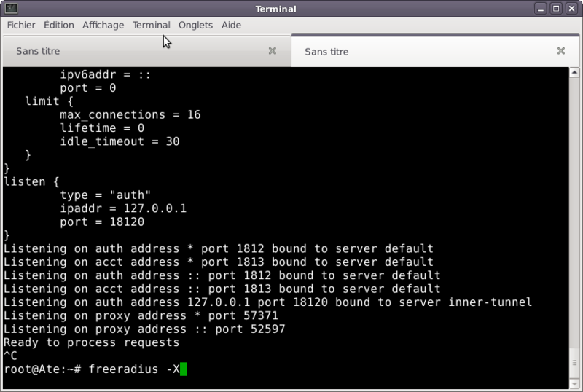Image resolution: width=583 pixels, height=392 pixels.
Task: Open the Fichier menu
Action: pos(21,25)
